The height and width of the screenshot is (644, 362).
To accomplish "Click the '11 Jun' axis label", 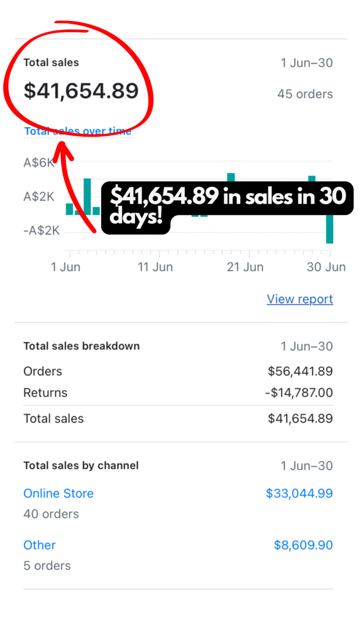I will pos(155,267).
